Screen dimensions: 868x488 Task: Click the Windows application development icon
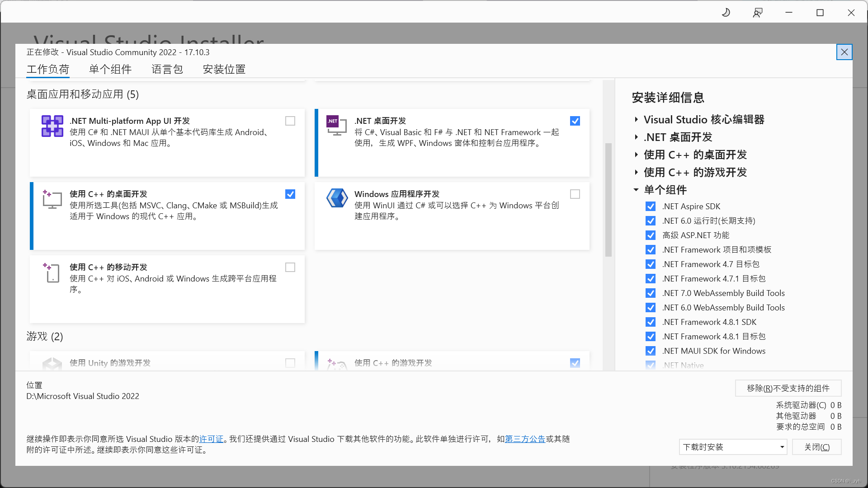click(337, 198)
